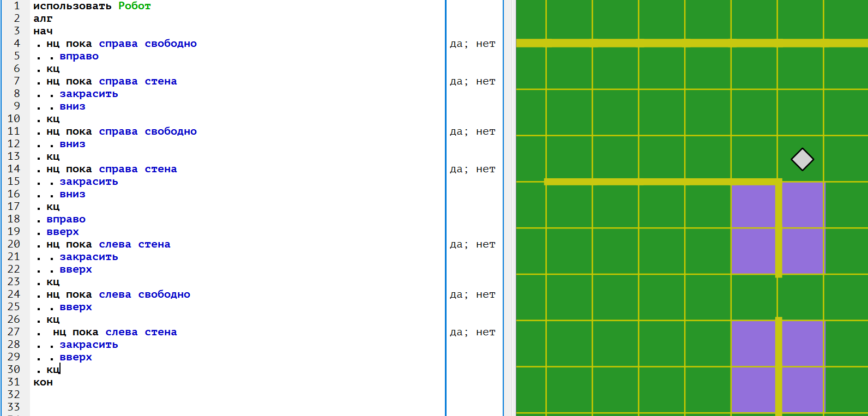Screen dimensions: 868x416
Task: Click 'справа стена' condition on line 14
Action: [x=138, y=169]
